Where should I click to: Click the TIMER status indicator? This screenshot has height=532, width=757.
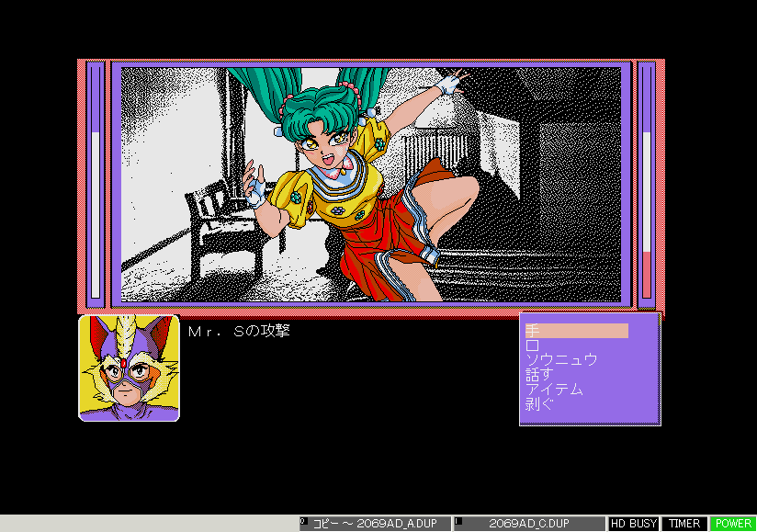[684, 524]
